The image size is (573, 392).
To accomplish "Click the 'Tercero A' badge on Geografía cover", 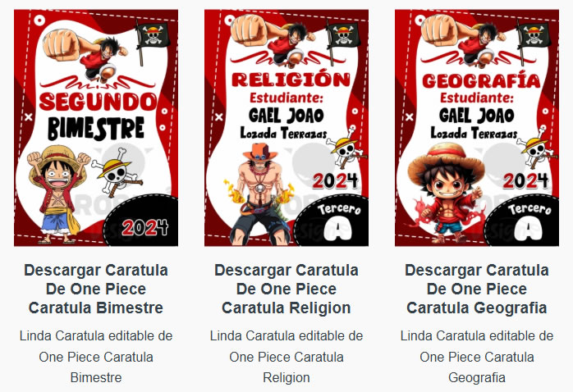I will click(525, 222).
